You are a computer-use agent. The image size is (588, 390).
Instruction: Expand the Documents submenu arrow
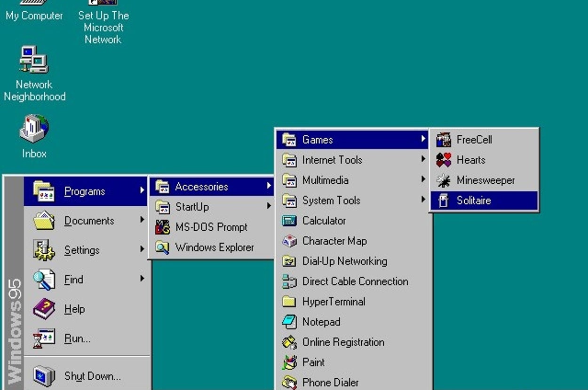tap(142, 220)
